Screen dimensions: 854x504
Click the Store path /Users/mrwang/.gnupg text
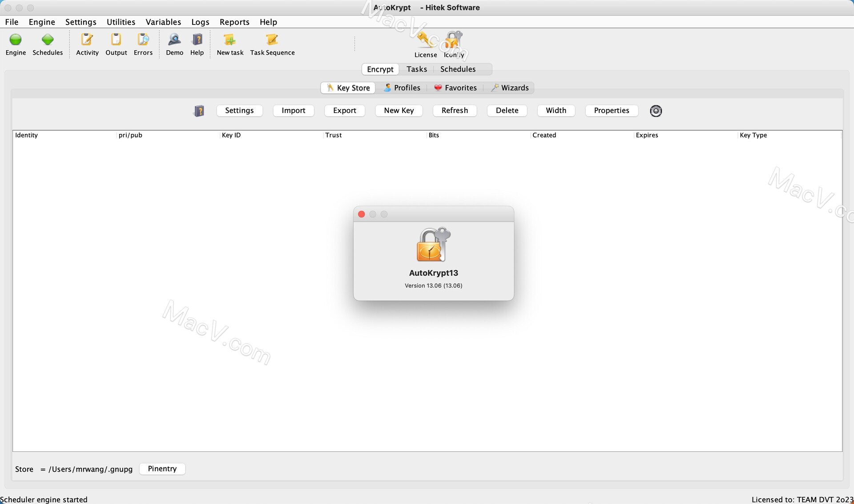[x=90, y=469]
